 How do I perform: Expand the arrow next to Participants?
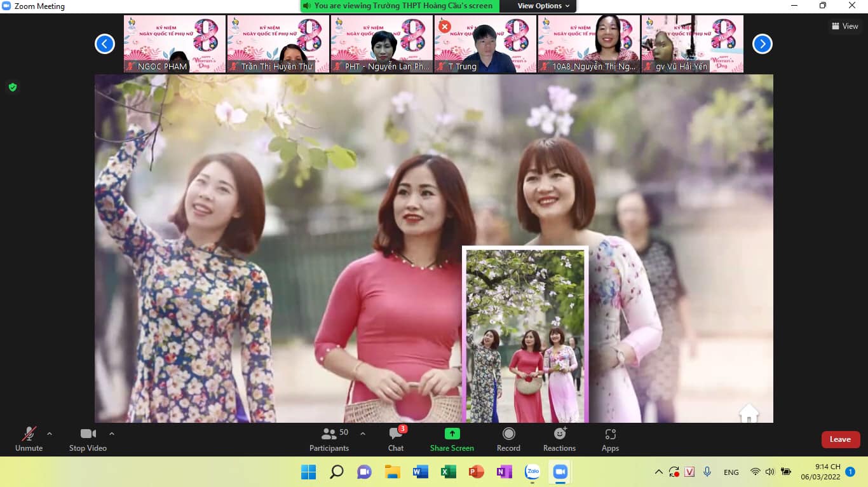point(363,434)
